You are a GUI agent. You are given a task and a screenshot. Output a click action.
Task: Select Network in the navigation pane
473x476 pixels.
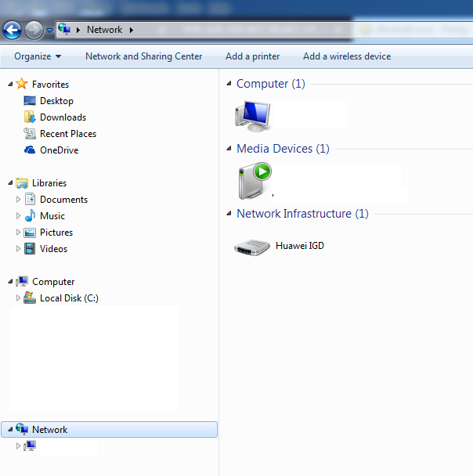50,430
